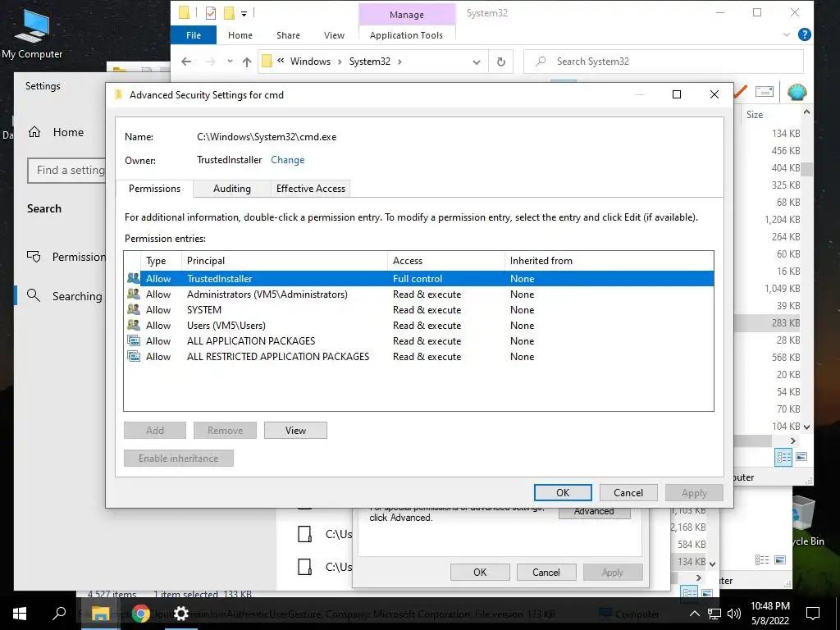This screenshot has width=840, height=630.
Task: Open recent locations dropdown near forward arrow
Action: pos(230,61)
